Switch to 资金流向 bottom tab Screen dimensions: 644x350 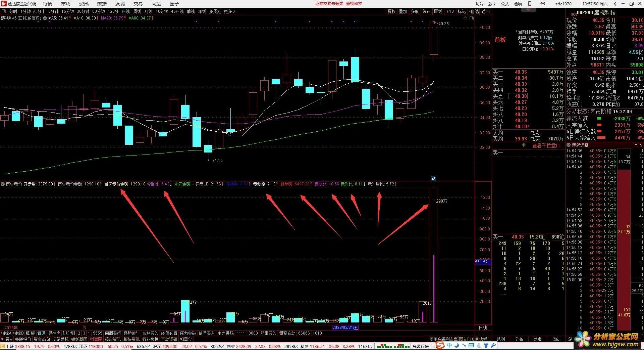(x=42, y=339)
